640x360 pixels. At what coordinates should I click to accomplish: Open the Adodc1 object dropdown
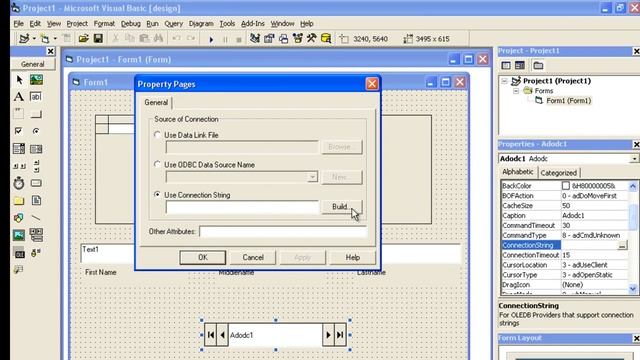(x=634, y=159)
